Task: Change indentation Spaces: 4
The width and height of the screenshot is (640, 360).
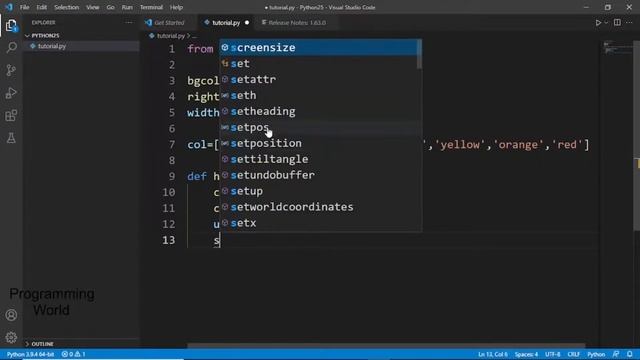Action: (x=526, y=354)
